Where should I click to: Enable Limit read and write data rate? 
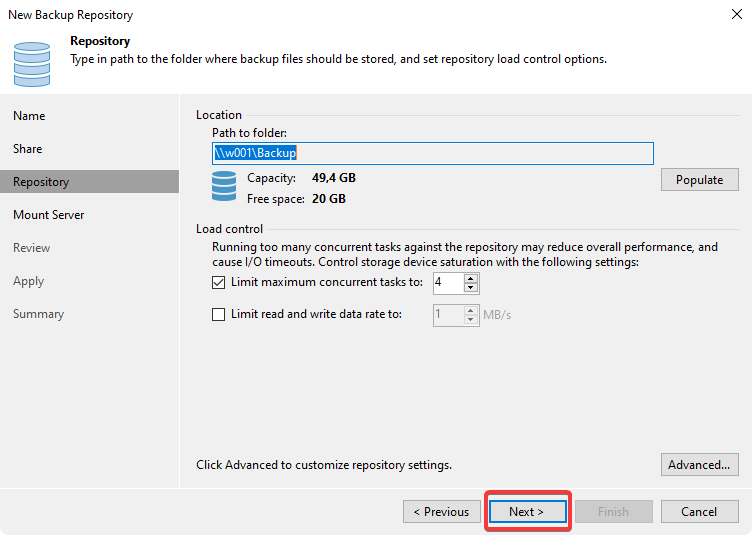point(219,314)
